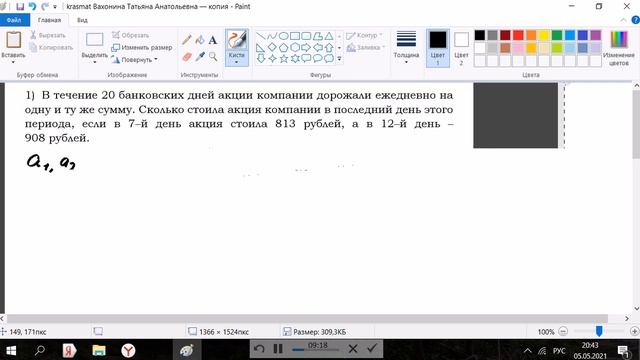Pick the black color swatch

point(480,35)
